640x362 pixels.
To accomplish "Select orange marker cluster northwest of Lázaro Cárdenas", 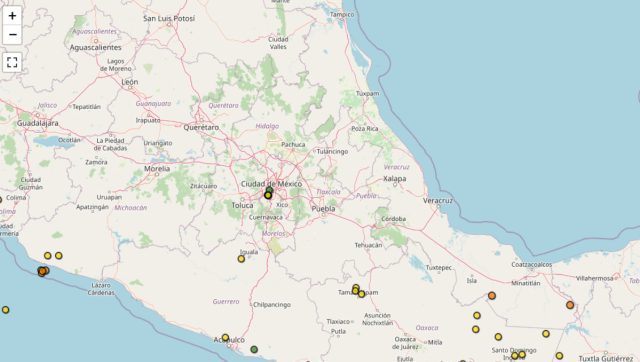I will [x=43, y=271].
